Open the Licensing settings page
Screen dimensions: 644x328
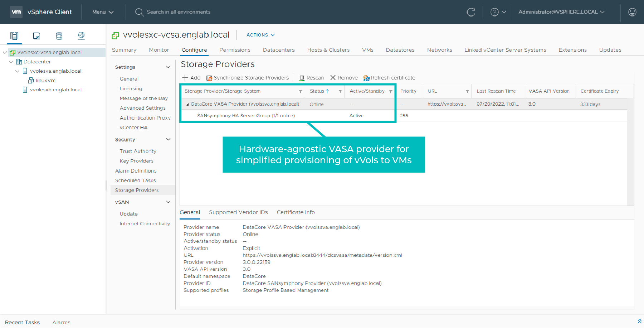pyautogui.click(x=131, y=89)
